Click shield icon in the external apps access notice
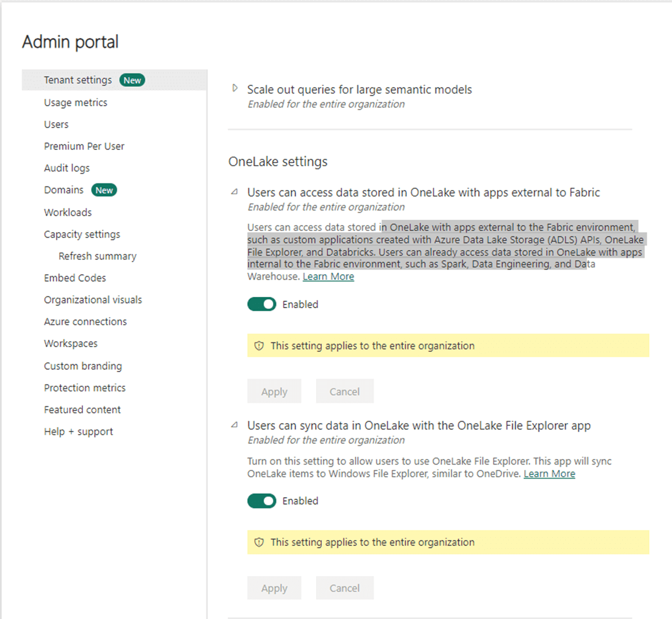The image size is (672, 619). coord(259,346)
